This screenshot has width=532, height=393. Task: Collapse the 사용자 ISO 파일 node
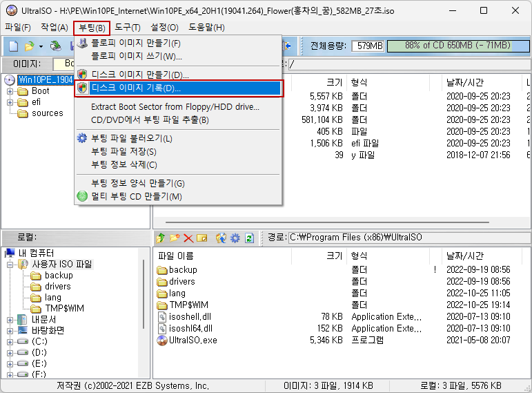point(10,265)
